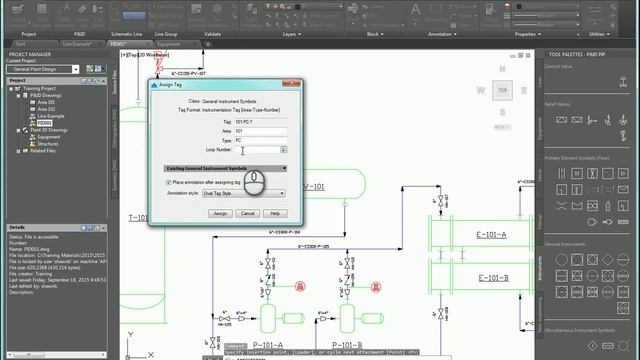Click the E-101-B exchanger tag
The width and height of the screenshot is (640, 360).
pos(493,278)
